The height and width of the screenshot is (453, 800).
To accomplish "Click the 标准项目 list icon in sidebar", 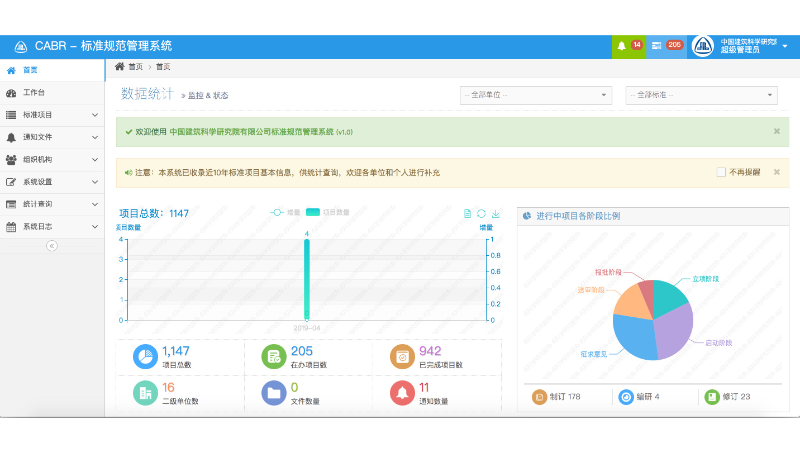I will click(11, 115).
